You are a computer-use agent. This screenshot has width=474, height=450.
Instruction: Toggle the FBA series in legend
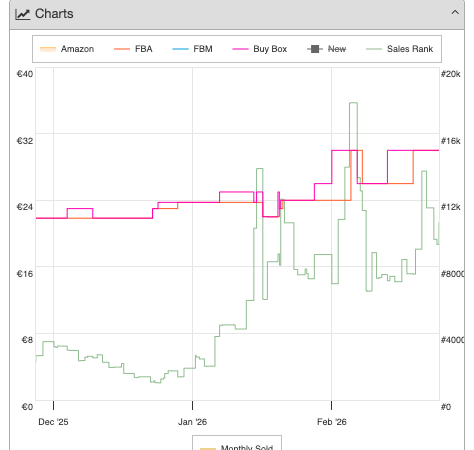tap(133, 49)
